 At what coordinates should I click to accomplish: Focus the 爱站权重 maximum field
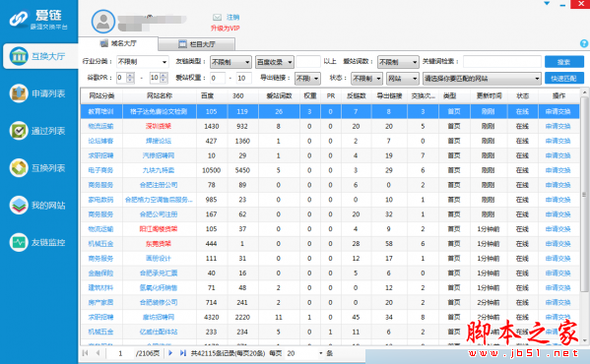tap(245, 78)
